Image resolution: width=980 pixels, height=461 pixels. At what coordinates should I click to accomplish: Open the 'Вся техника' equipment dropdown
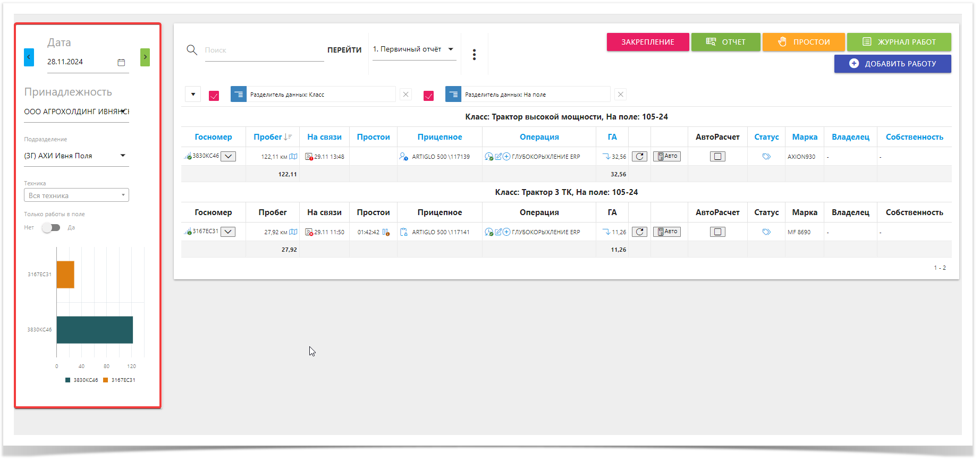click(76, 195)
